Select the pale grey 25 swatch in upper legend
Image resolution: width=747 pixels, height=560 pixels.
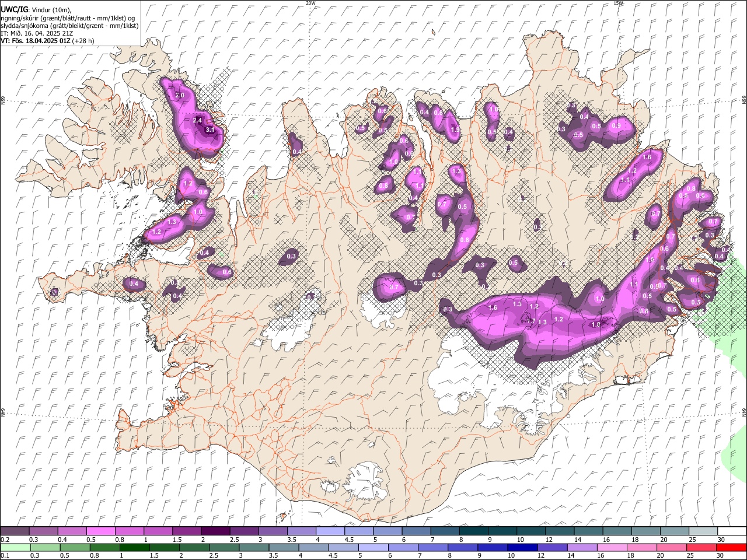(x=703, y=531)
